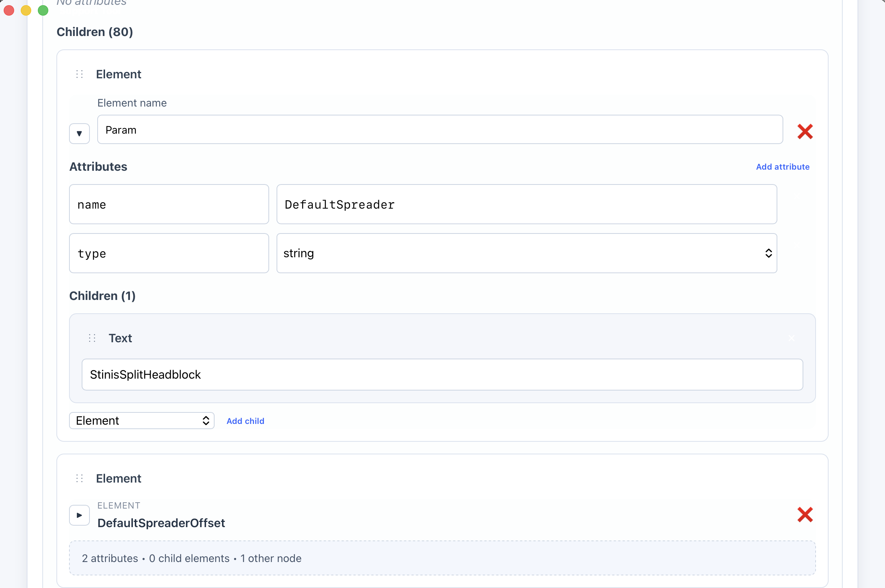The image size is (885, 588).
Task: Grab drag handle of Param Element card
Action: 79,74
